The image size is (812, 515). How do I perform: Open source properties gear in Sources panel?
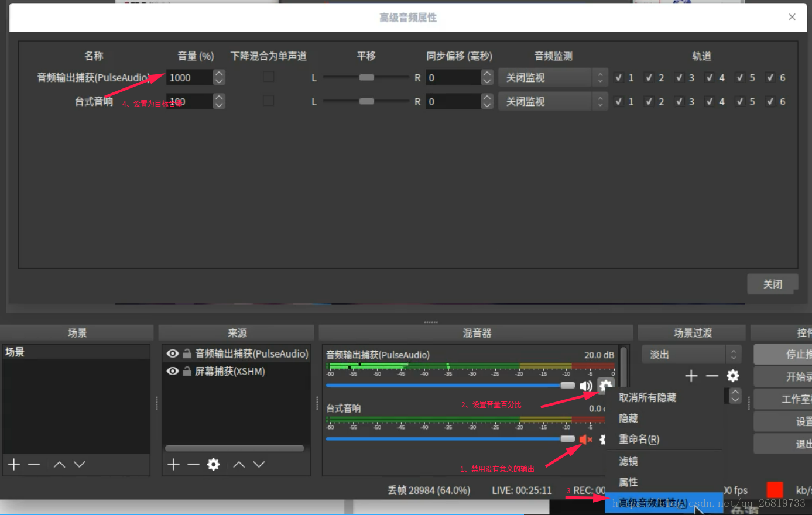coord(214,464)
